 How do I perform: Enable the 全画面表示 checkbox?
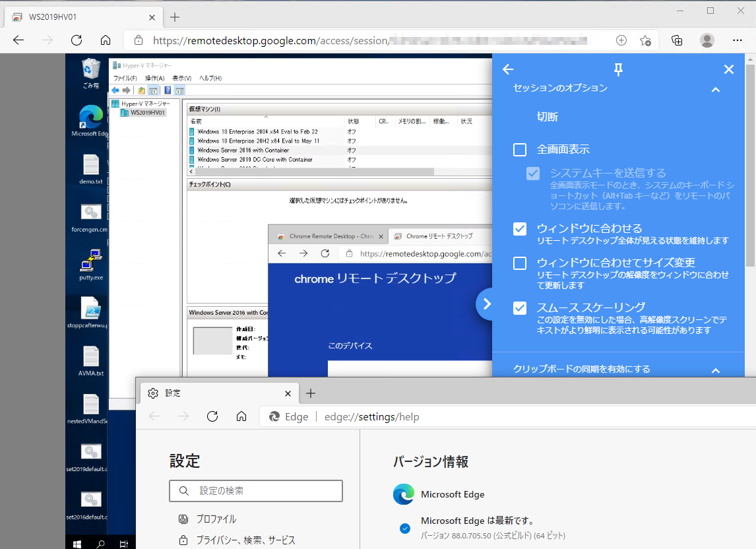[x=520, y=150]
